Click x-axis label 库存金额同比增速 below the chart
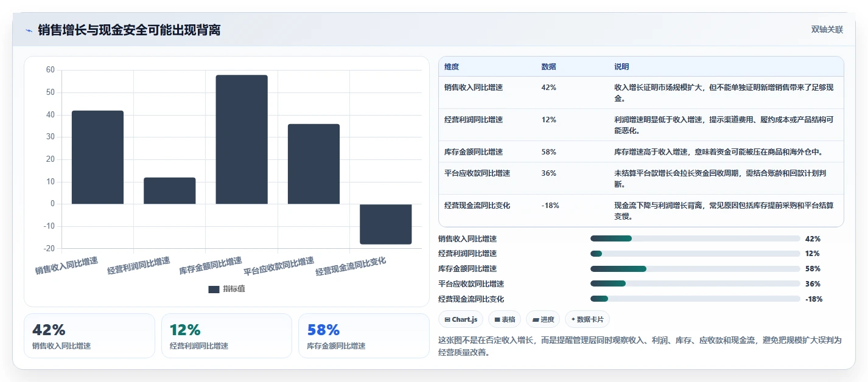The height and width of the screenshot is (382, 868). (x=211, y=266)
